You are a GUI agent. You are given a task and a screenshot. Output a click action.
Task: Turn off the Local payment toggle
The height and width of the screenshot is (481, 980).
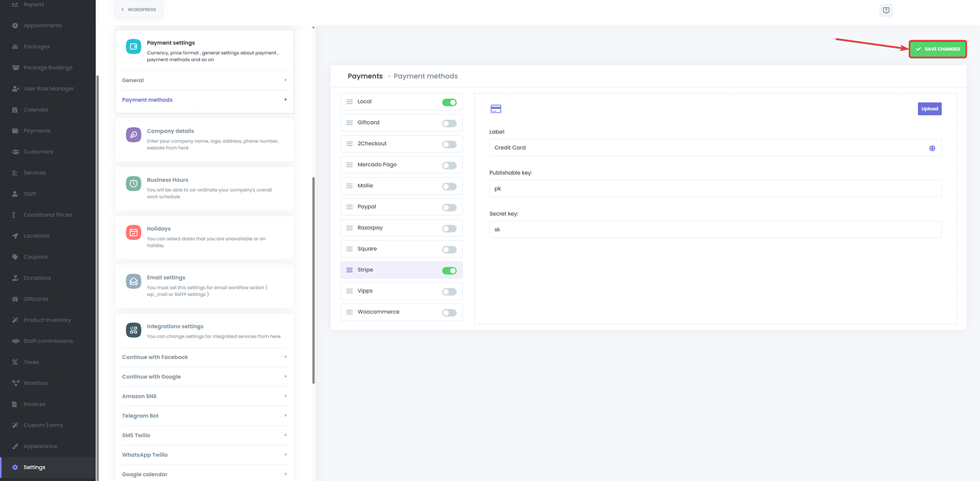click(x=449, y=102)
